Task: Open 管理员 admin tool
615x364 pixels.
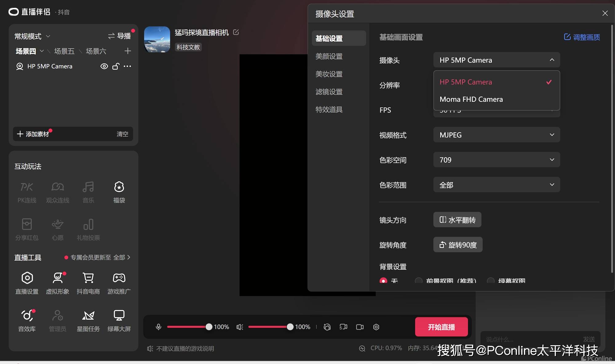Action: click(58, 321)
